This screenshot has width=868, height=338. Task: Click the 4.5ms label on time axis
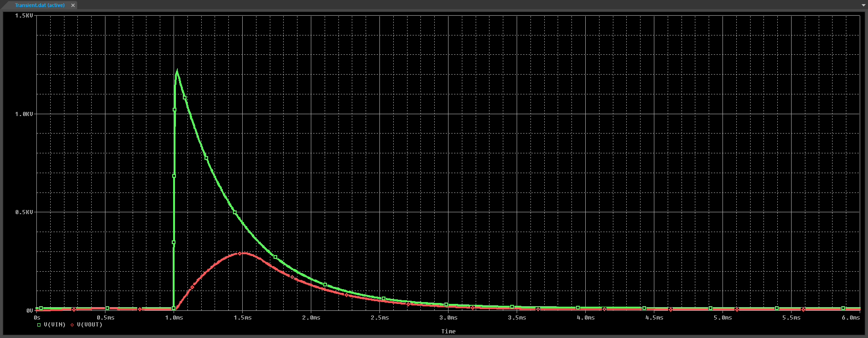pyautogui.click(x=654, y=318)
